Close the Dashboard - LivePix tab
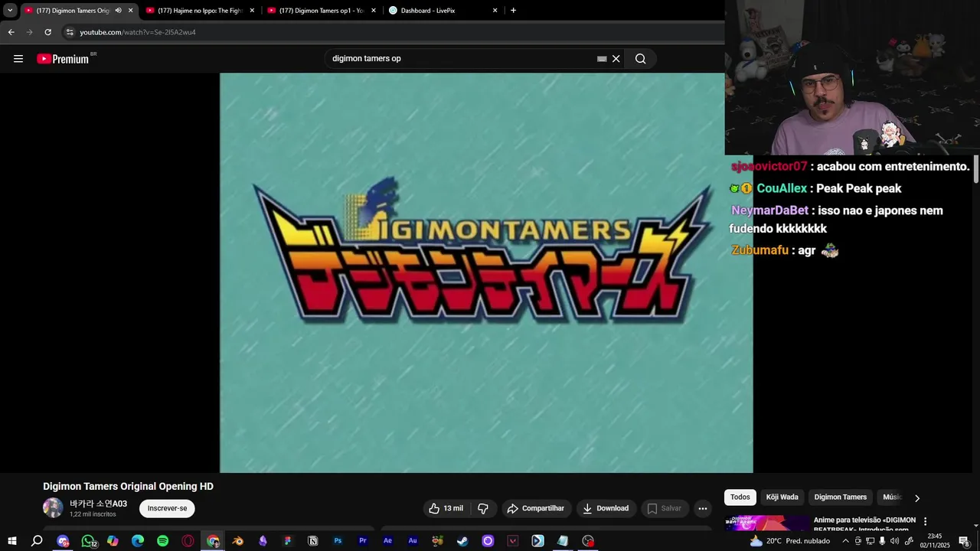 click(495, 10)
